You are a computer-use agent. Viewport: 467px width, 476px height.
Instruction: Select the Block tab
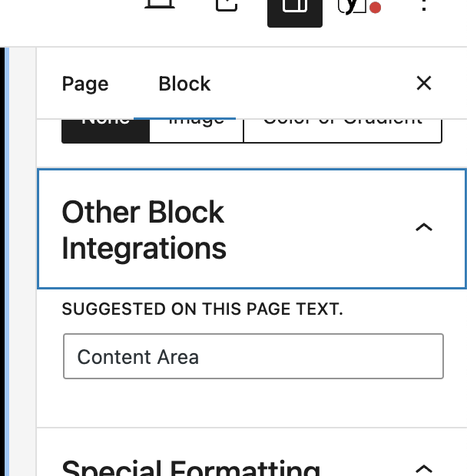tap(184, 84)
